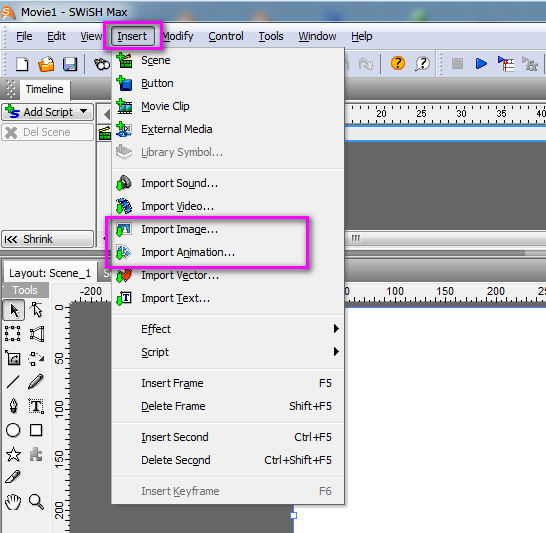The image size is (546, 533).
Task: Click the orange Help question mark icon
Action: click(398, 63)
